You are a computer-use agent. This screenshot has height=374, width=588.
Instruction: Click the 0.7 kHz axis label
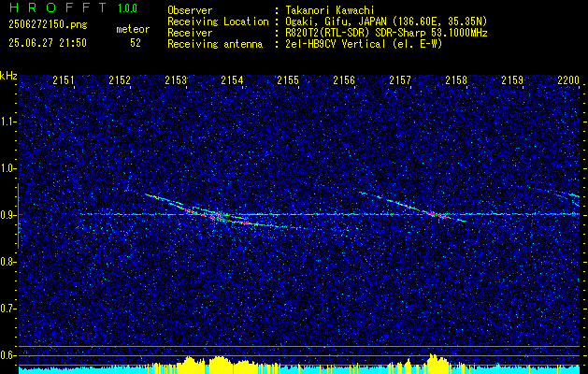coord(7,309)
